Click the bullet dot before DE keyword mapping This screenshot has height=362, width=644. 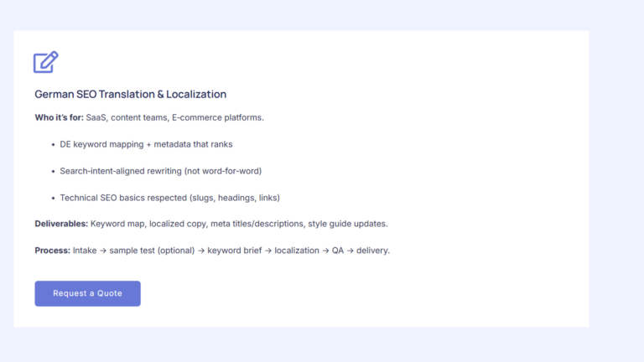[53, 144]
